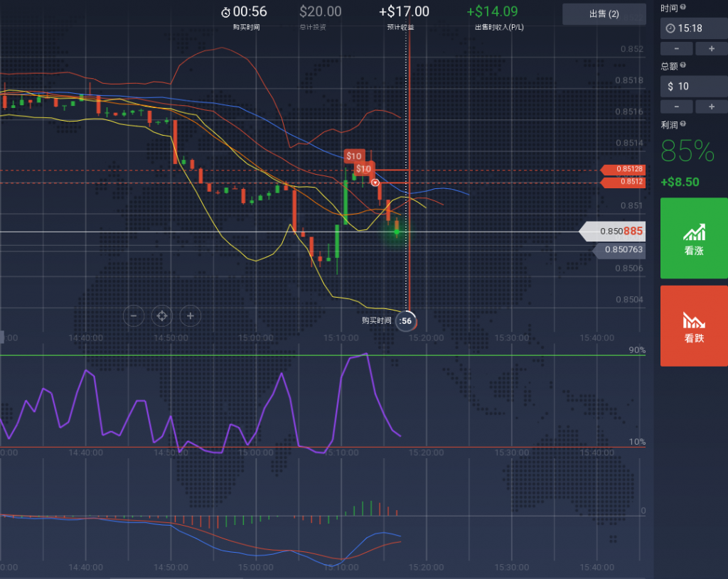Click the stopwatch icon beside 00:56

pyautogui.click(x=225, y=12)
